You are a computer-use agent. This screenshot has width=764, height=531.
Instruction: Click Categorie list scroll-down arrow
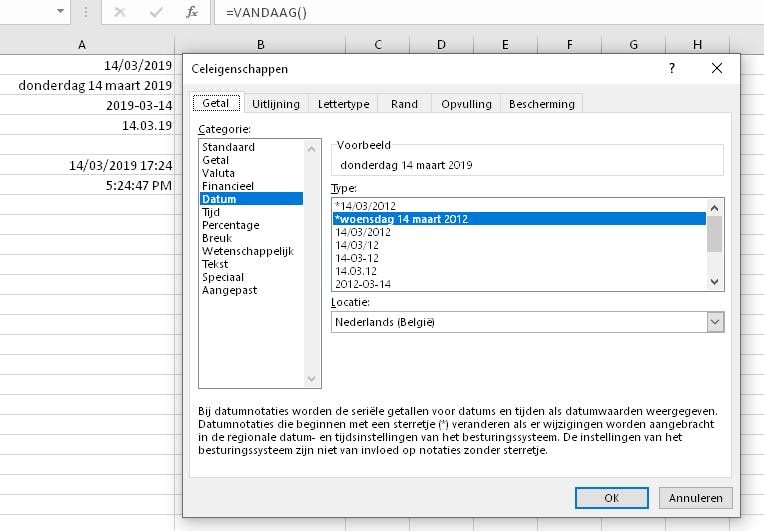point(312,379)
